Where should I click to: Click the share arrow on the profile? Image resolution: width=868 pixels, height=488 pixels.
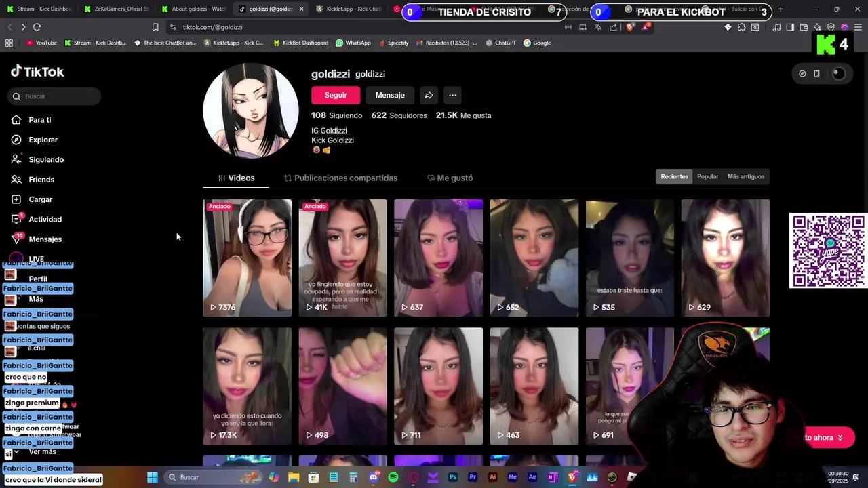(x=429, y=95)
